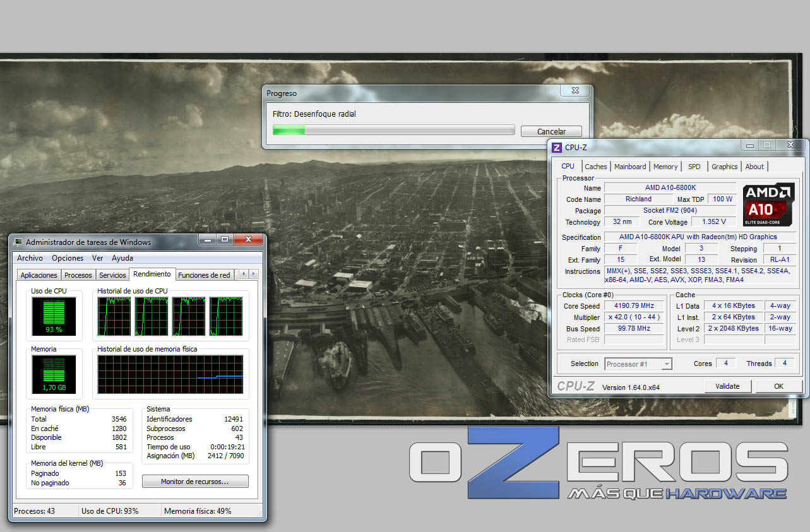
Task: Open the Opciones menu in Task Manager
Action: click(x=68, y=258)
